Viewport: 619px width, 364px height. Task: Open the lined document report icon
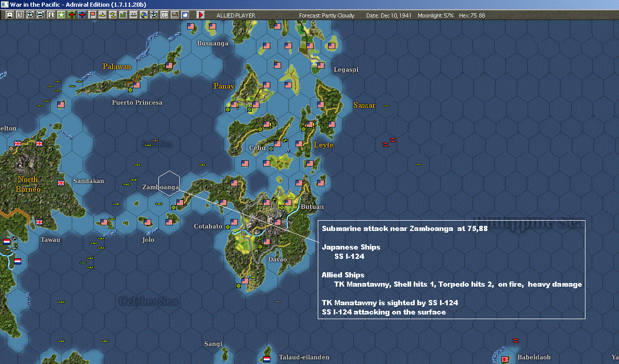(20, 15)
